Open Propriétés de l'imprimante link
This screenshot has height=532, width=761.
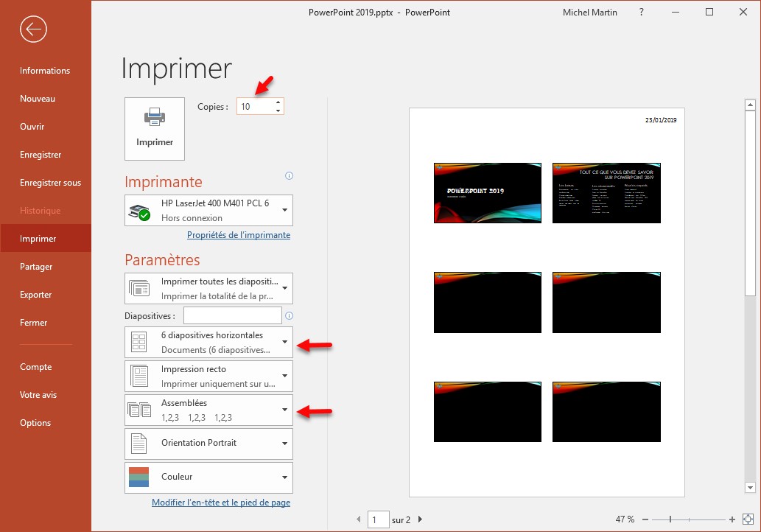[x=239, y=235]
